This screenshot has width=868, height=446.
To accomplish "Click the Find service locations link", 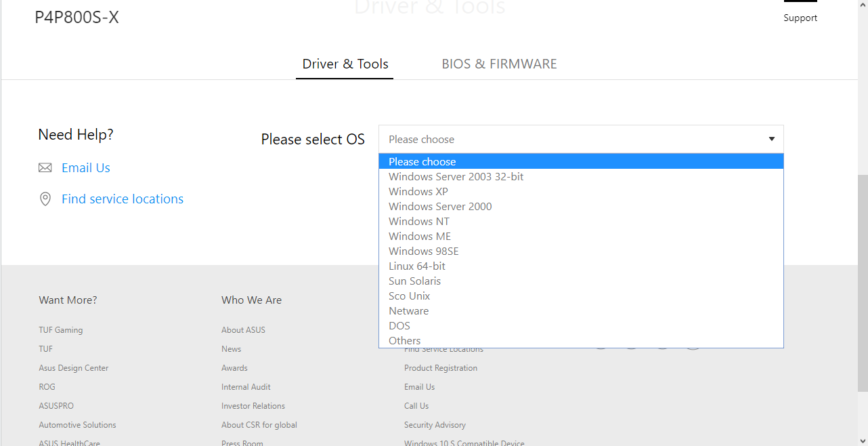I will (123, 199).
